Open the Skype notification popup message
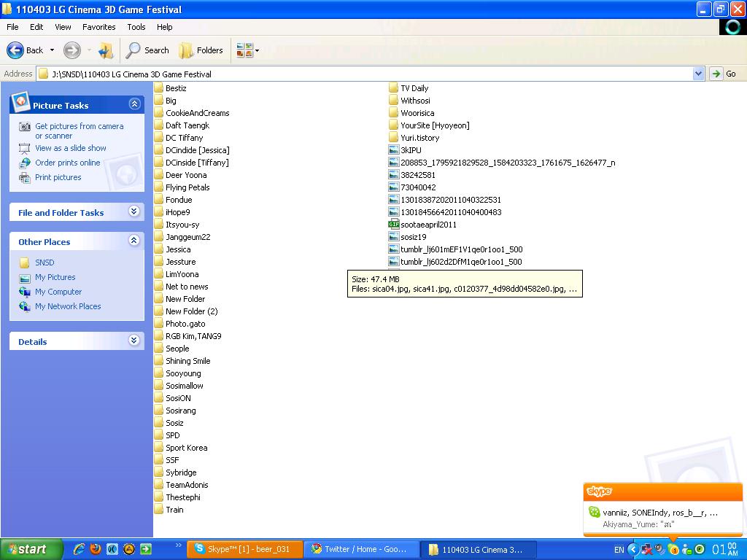This screenshot has height=560, width=747. 662,518
